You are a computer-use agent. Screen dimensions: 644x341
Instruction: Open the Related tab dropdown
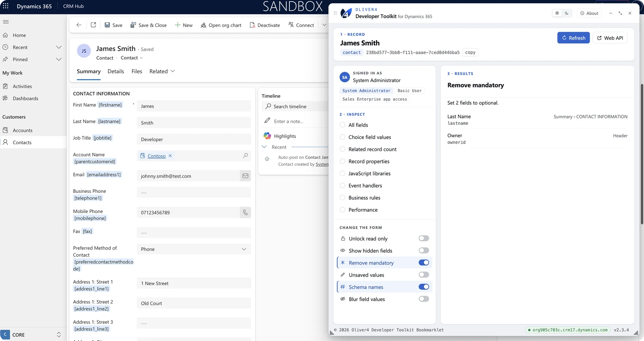(162, 71)
